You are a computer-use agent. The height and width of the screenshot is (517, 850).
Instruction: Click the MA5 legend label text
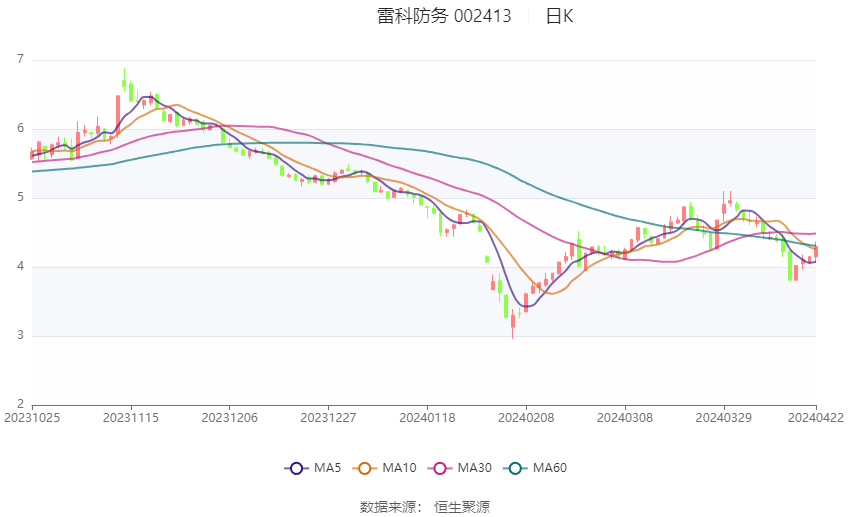click(x=327, y=468)
